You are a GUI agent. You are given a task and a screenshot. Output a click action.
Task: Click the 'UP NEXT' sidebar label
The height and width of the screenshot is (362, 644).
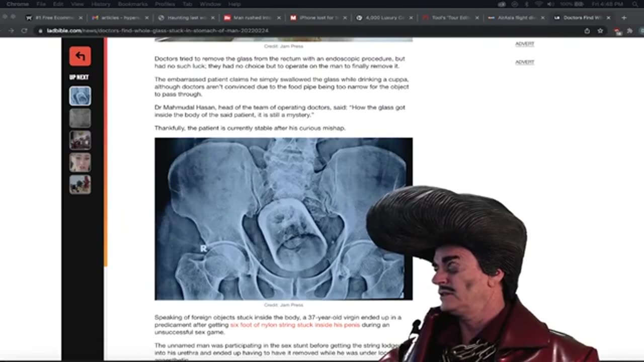79,77
